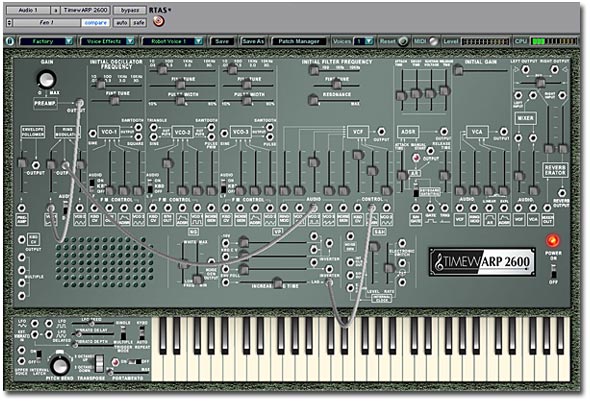Click the Right Output jack
Viewport: 590px width, 401px height.
pyautogui.click(x=554, y=69)
